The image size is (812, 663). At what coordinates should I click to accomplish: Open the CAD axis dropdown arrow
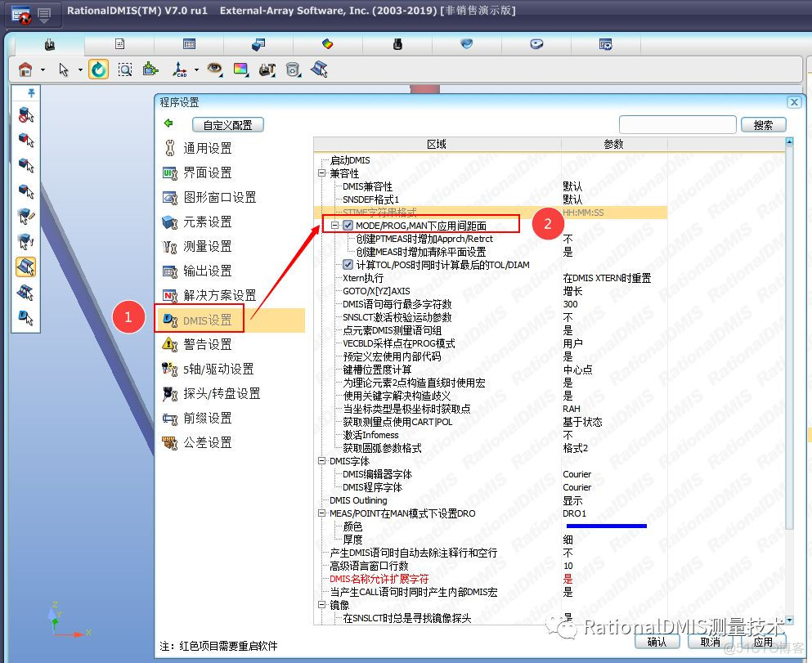point(196,69)
